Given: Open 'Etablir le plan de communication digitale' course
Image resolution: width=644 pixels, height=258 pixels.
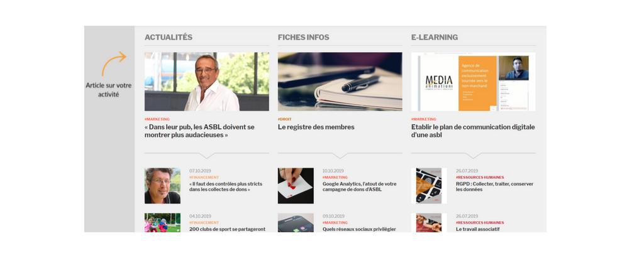Looking at the screenshot, I should (473, 131).
